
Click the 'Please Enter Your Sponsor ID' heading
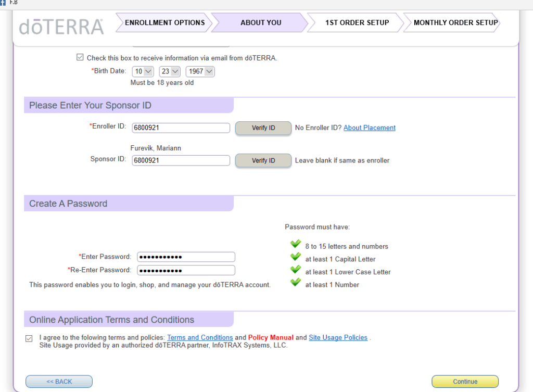tap(90, 105)
